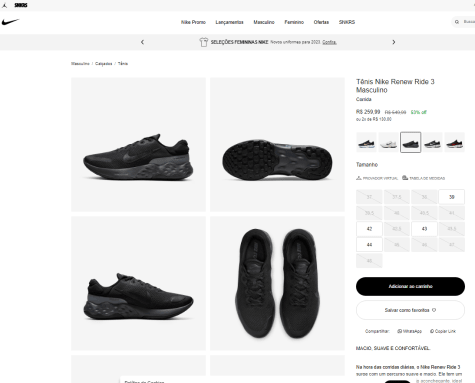The width and height of the screenshot is (475, 383).
Task: Open the reverse side-view shoe photo
Action: pos(138,283)
